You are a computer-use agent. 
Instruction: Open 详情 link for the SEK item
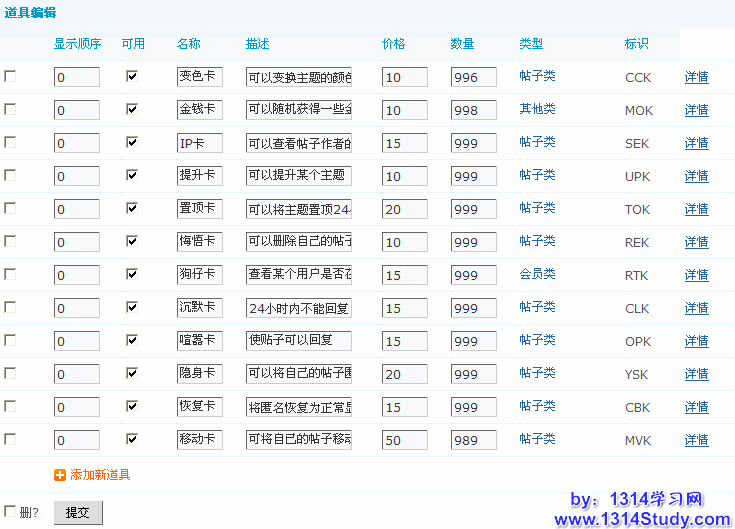tap(696, 143)
